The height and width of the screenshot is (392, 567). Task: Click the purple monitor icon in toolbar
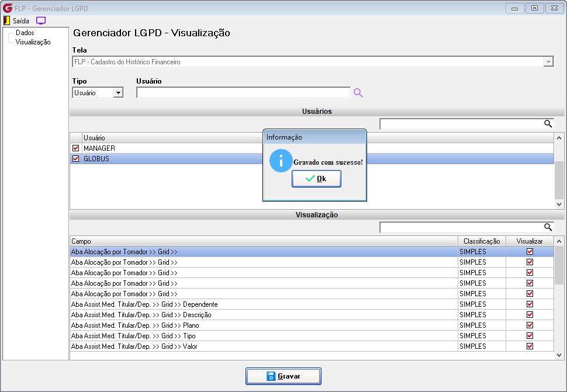point(41,20)
